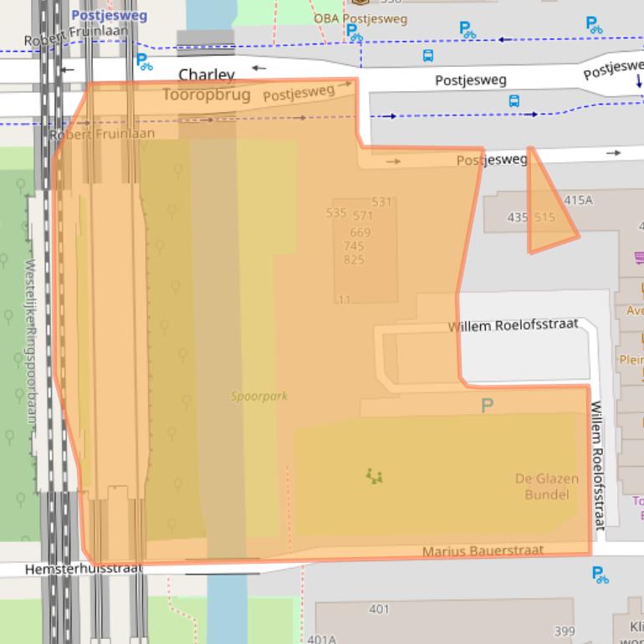Select the Marius Bauerstraat street label
Screen dimensions: 644x644
(x=483, y=550)
